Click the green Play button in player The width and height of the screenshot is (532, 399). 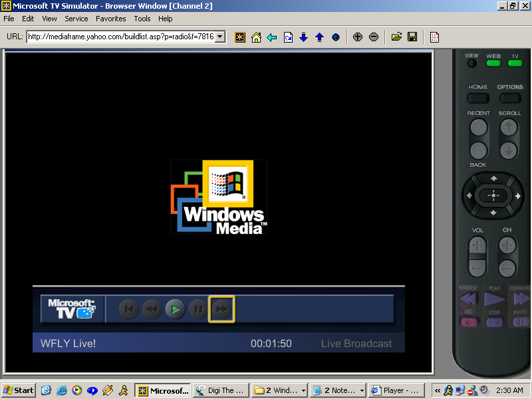tap(175, 309)
